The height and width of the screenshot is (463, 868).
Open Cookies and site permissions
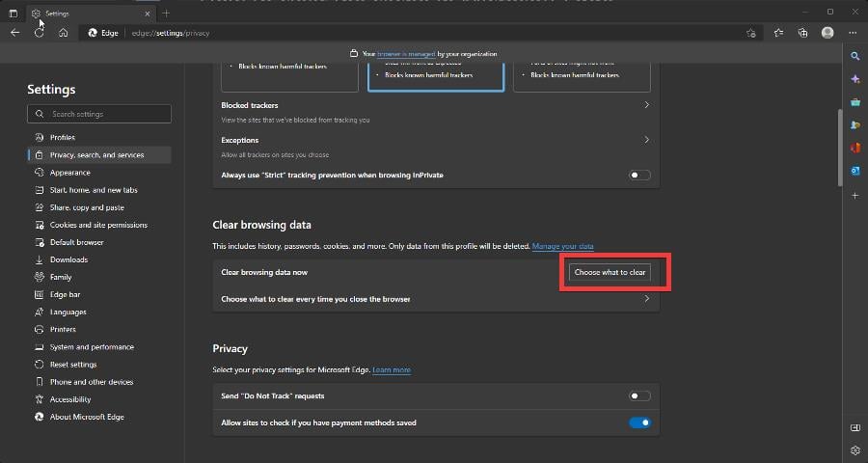point(99,225)
